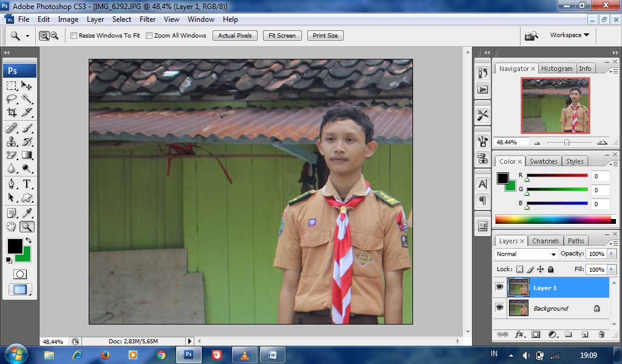Click the Print Size button

click(x=325, y=35)
